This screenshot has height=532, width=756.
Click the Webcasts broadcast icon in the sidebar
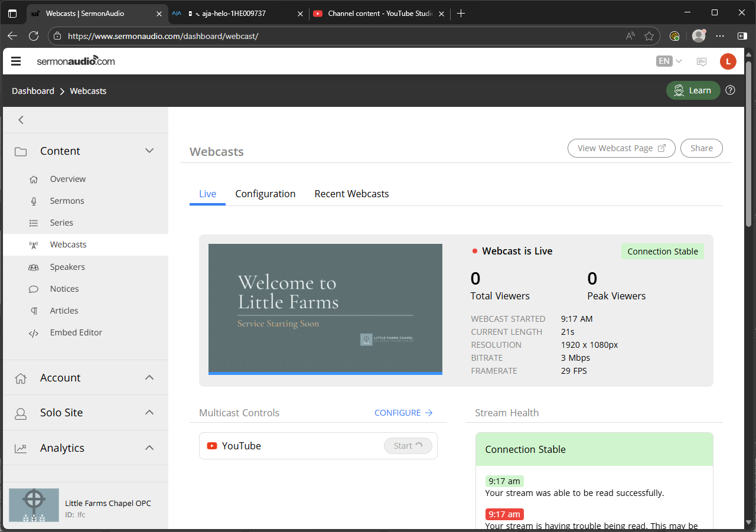click(x=34, y=245)
